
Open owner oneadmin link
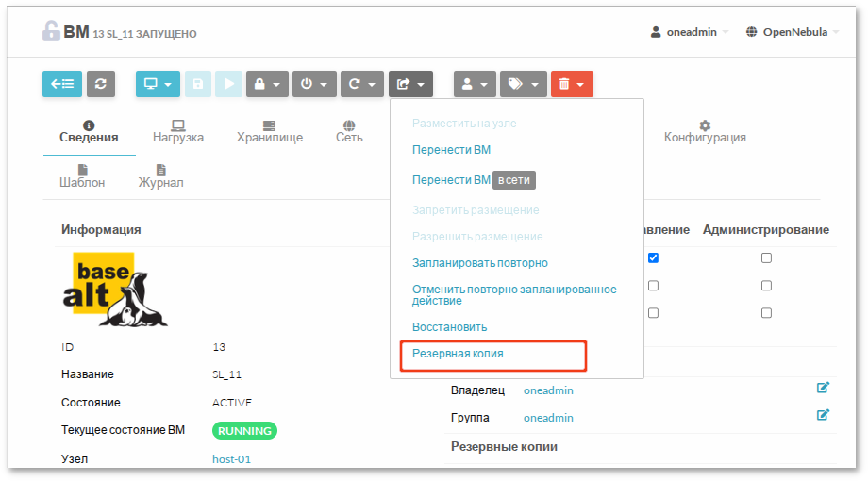(548, 390)
